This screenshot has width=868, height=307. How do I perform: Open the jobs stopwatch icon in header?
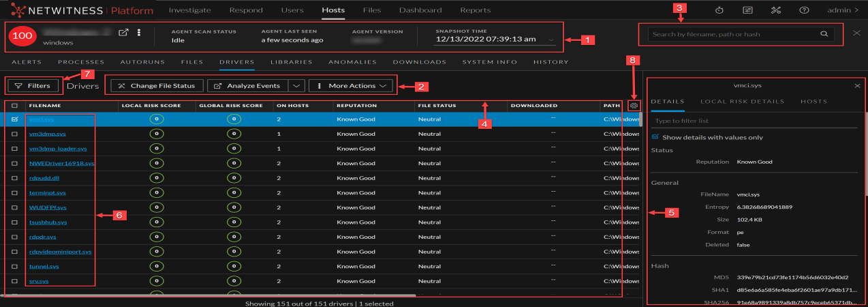pyautogui.click(x=719, y=10)
